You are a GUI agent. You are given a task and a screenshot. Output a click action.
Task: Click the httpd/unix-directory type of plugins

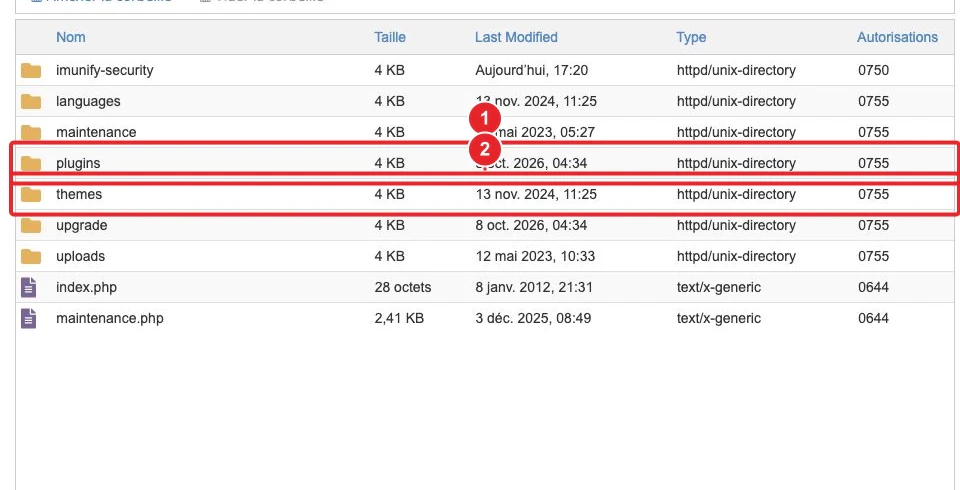pos(736,163)
